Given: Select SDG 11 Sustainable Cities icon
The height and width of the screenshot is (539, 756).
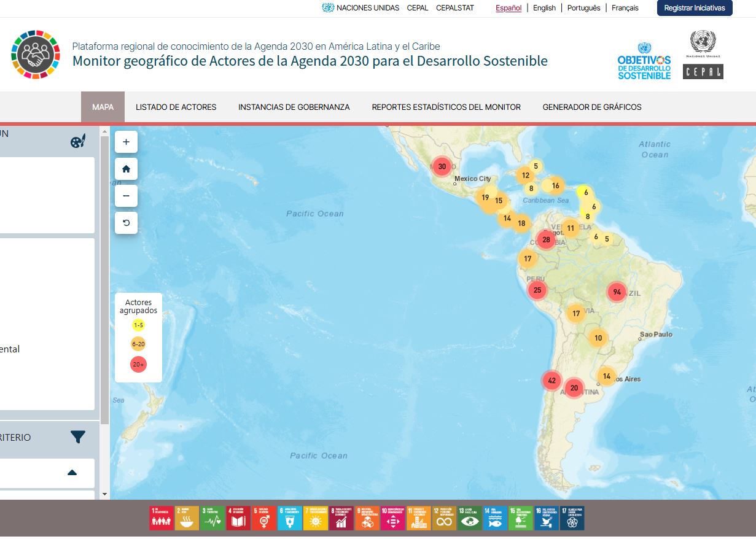Looking at the screenshot, I should (x=418, y=518).
